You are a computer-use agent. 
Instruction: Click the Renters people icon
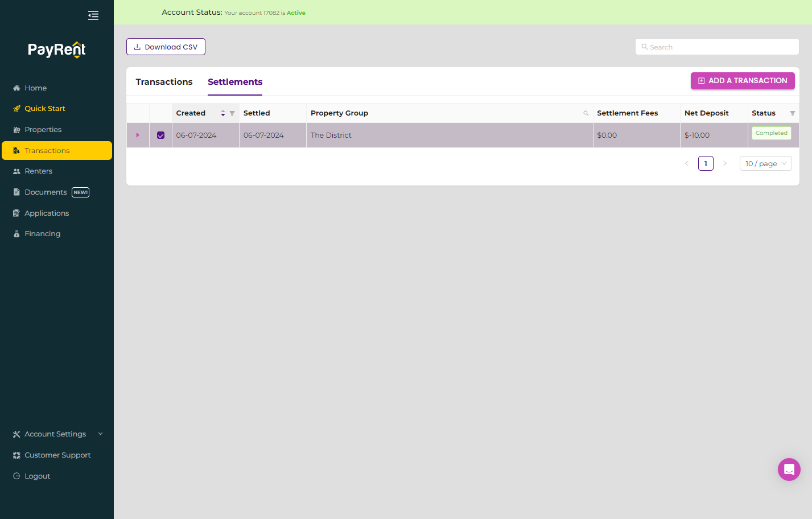pos(17,171)
